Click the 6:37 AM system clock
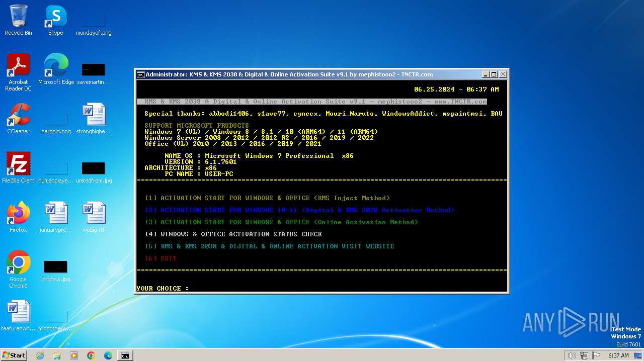 tap(618, 355)
